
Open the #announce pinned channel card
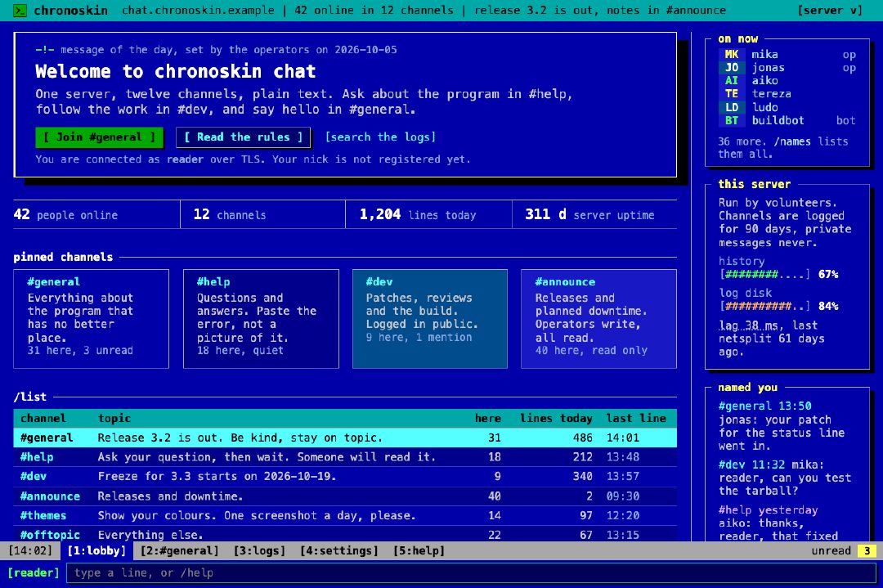pyautogui.click(x=598, y=319)
